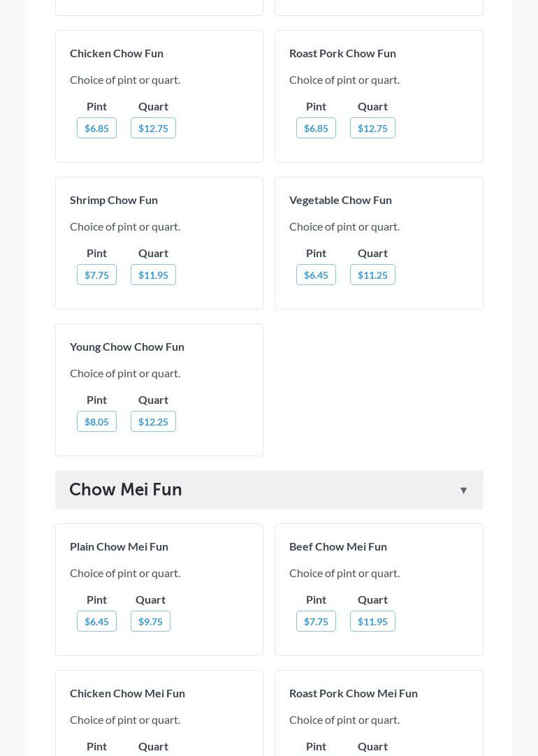Screen dimensions: 538x756
Task: Click the Vegetable Chow Fun item title
Action: point(340,200)
